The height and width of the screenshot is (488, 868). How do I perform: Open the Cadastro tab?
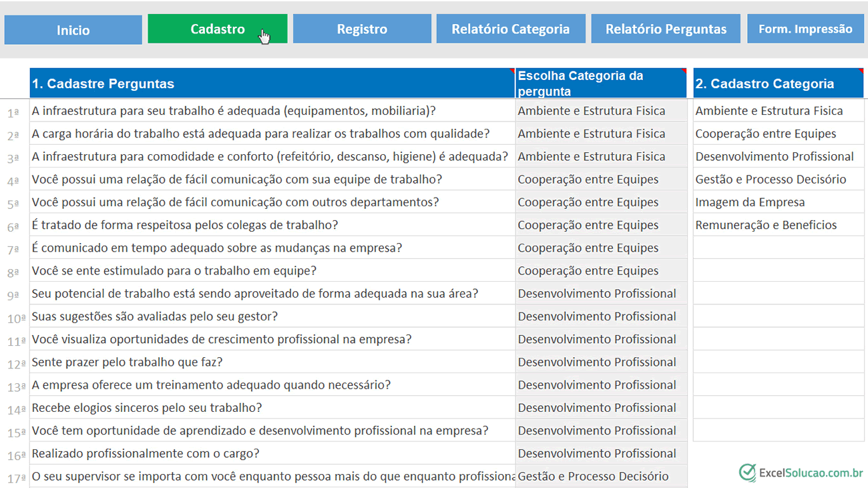pos(218,29)
